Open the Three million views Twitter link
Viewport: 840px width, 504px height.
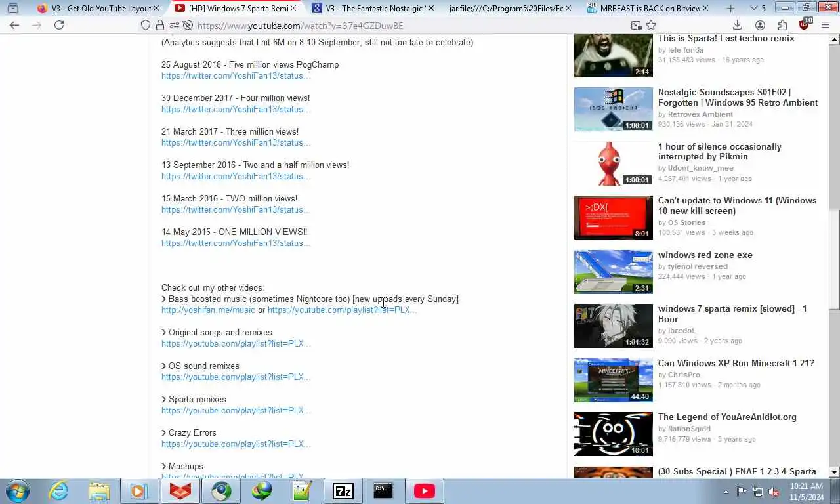236,142
